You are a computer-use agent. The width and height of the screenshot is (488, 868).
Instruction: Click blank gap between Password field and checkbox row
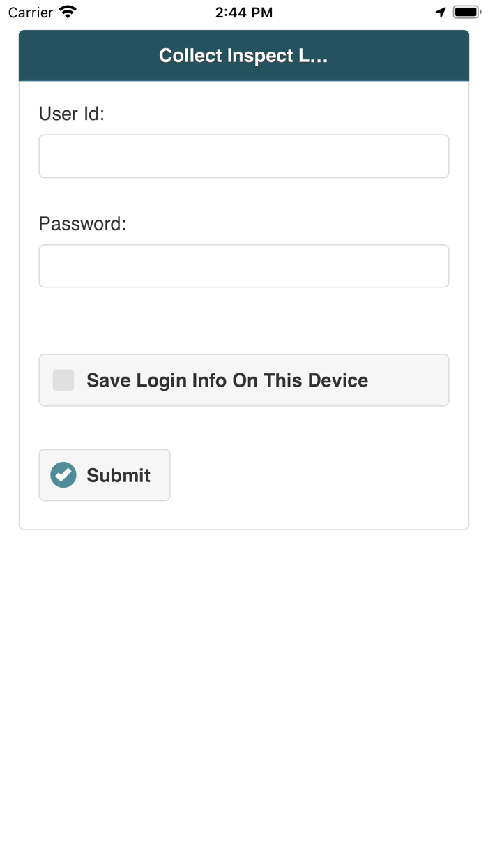click(x=244, y=321)
